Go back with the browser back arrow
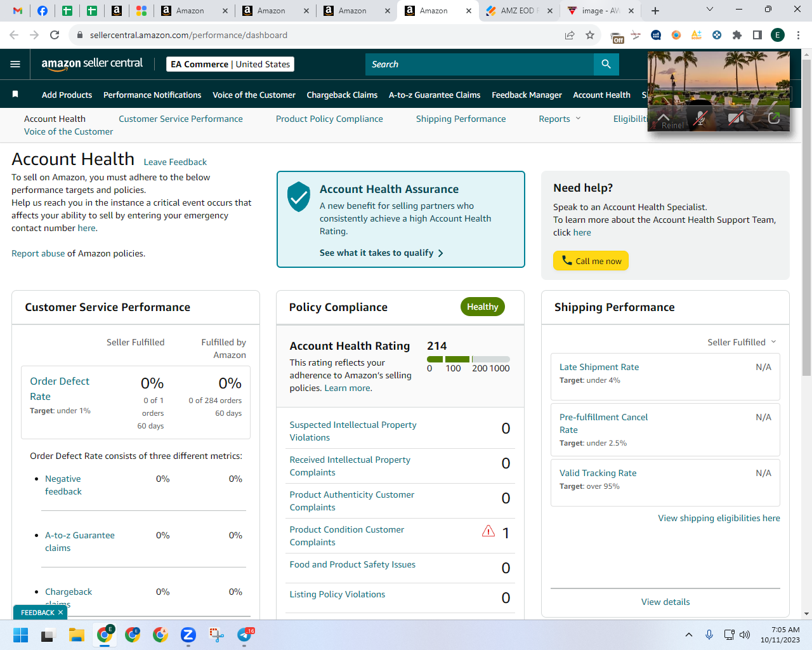 pos(14,35)
